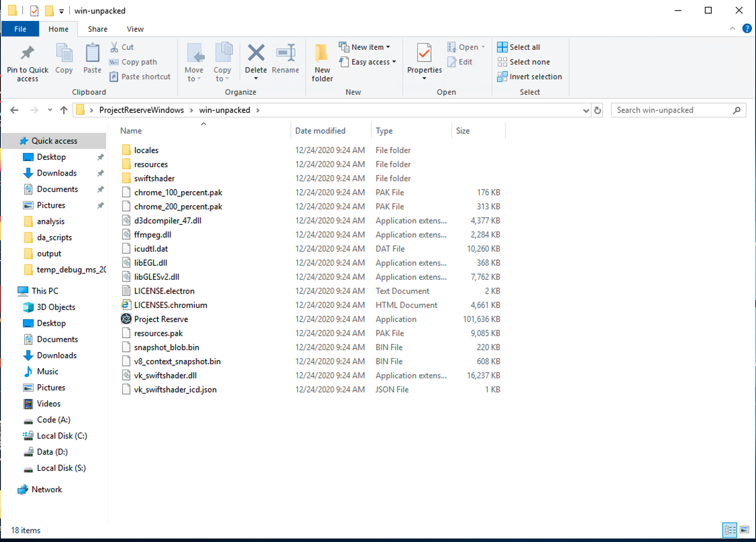
Task: Click the Select all icon
Action: [x=502, y=47]
